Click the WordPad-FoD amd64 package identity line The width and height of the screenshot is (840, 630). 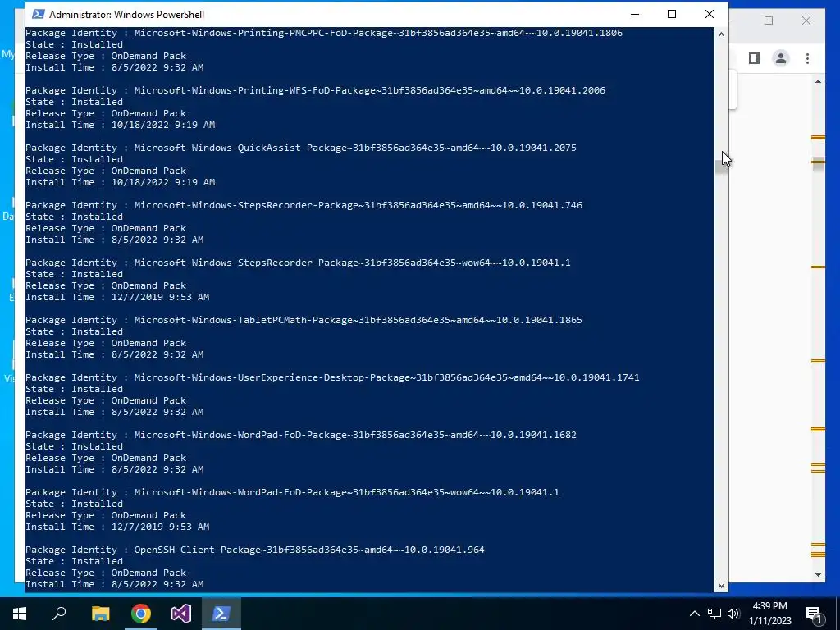pos(301,435)
